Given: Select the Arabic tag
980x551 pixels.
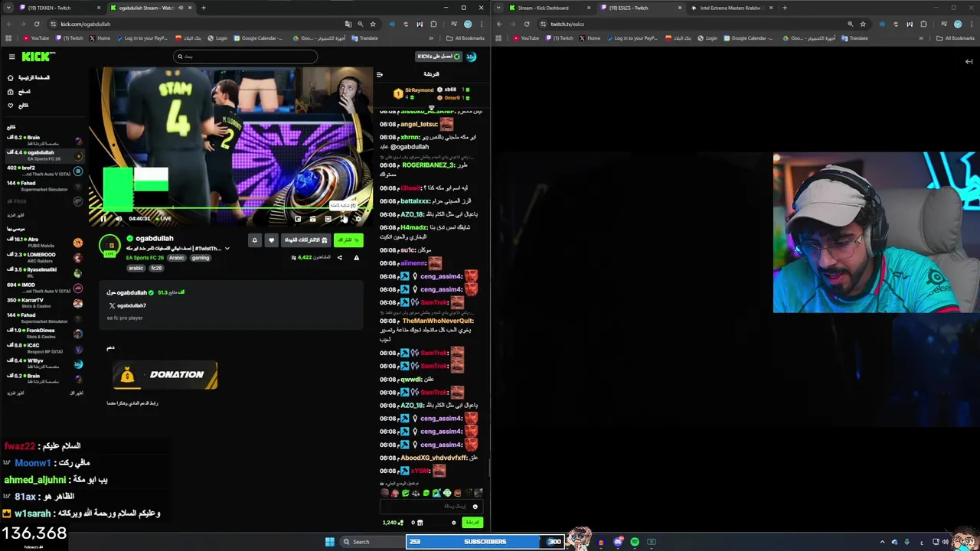Looking at the screenshot, I should (x=177, y=258).
